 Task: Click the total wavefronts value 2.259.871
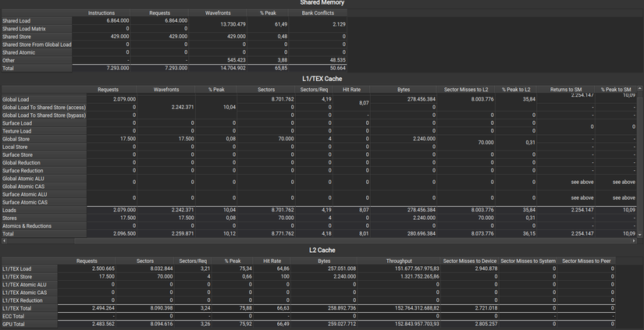pyautogui.click(x=183, y=233)
